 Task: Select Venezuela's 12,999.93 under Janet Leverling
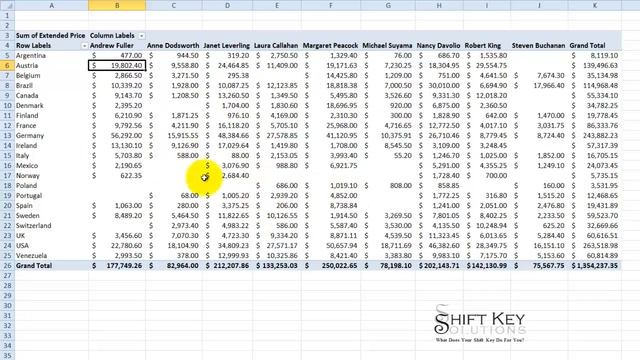click(227, 256)
